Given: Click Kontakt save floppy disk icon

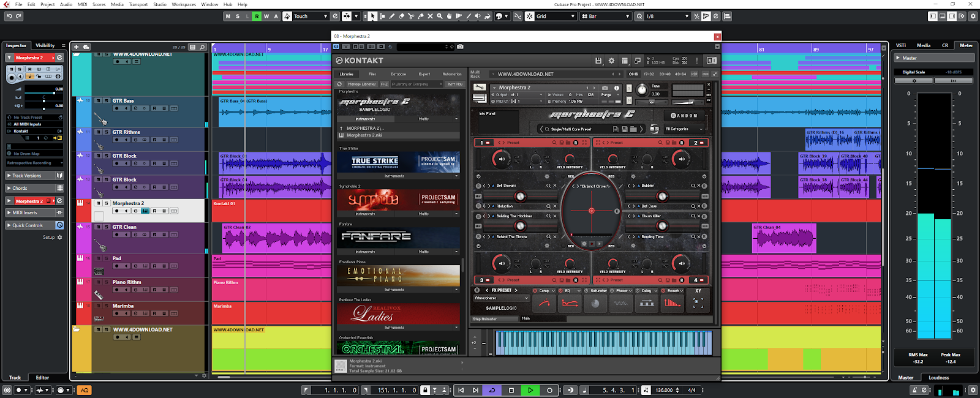Looking at the screenshot, I should 598,61.
